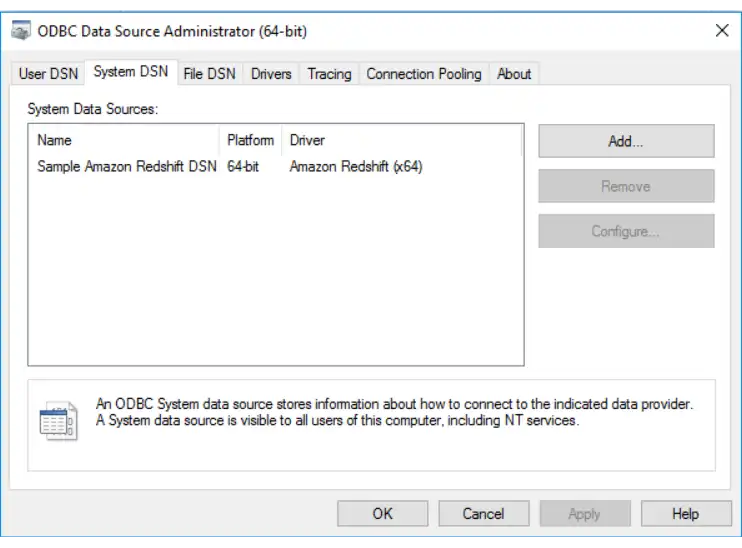Open the Tracing tab
Image resolution: width=742 pixels, height=548 pixels.
[329, 74]
